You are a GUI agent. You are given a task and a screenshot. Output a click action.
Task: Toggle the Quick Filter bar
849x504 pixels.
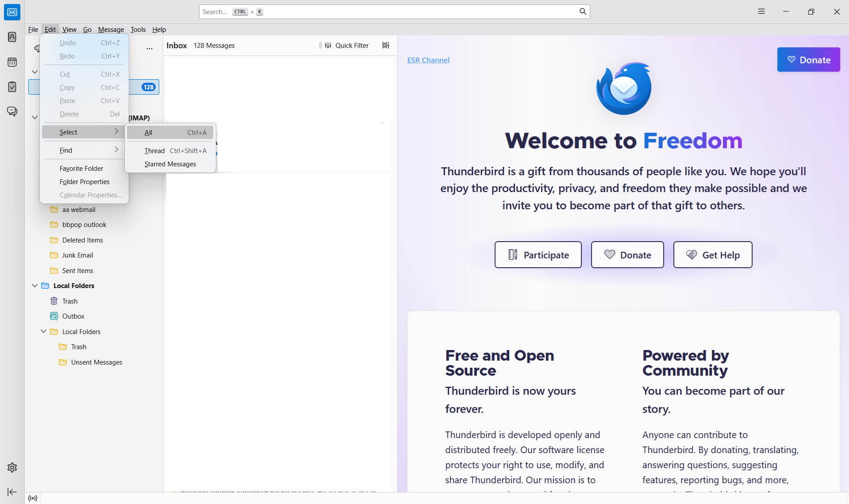coord(347,45)
